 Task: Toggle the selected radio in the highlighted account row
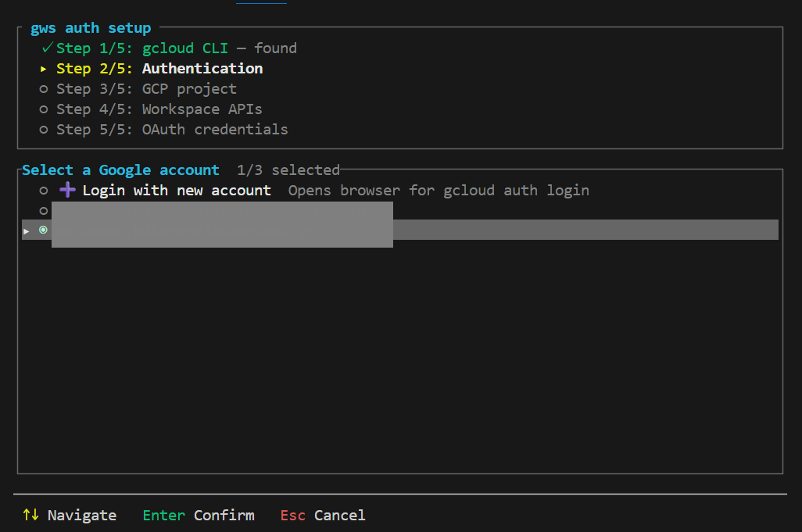[x=44, y=230]
